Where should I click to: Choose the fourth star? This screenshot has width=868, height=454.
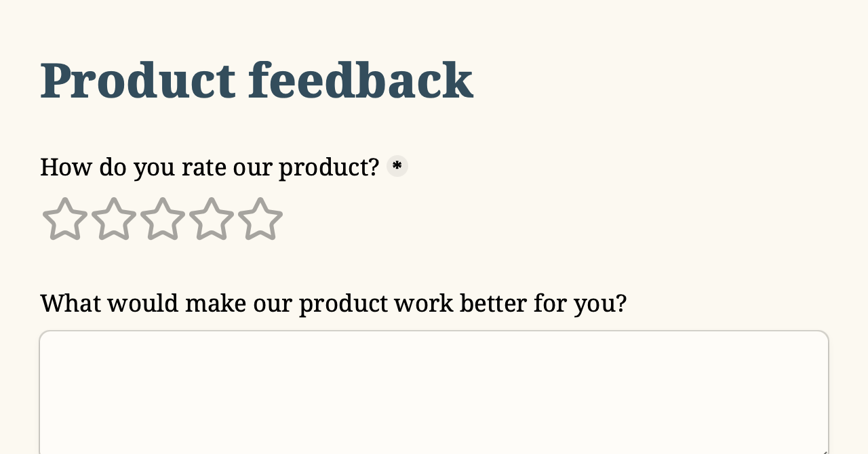point(212,219)
